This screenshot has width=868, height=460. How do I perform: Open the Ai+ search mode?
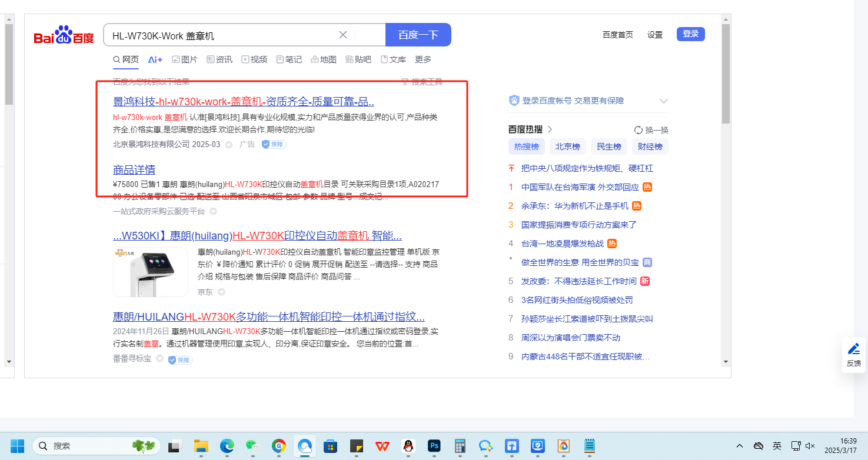point(155,59)
